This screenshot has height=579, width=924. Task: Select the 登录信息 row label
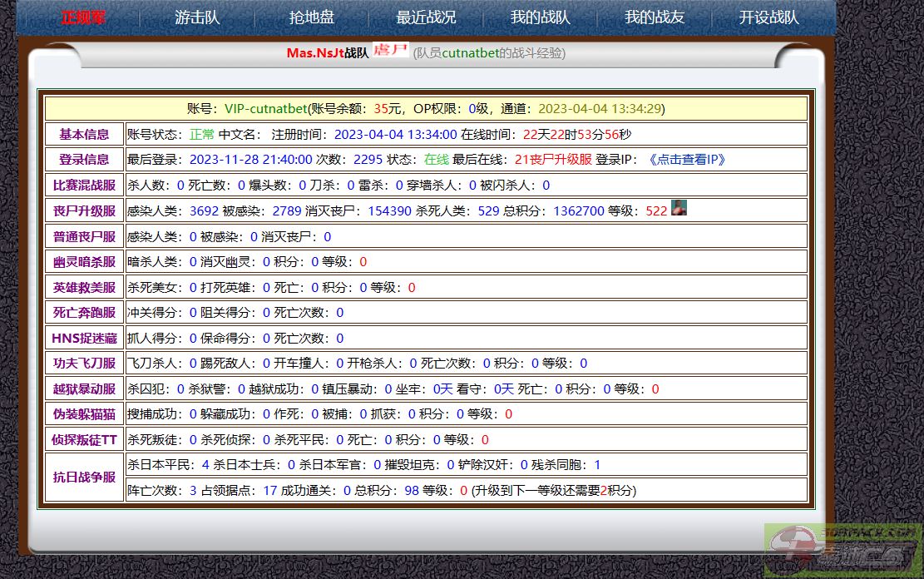pos(84,160)
